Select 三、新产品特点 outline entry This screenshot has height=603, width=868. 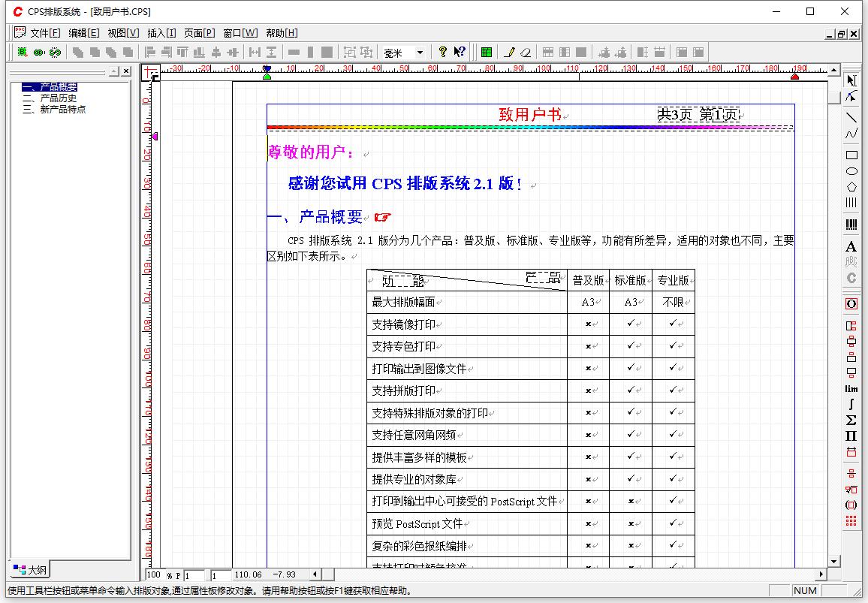click(54, 109)
